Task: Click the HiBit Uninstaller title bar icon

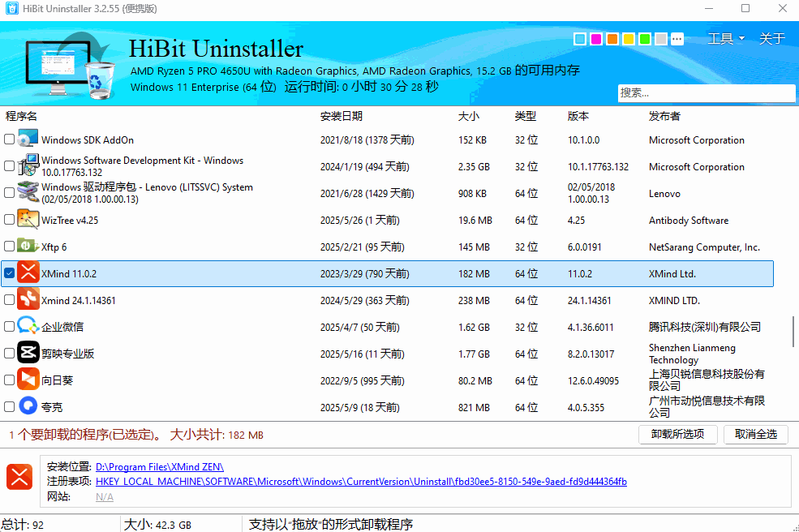Action: (x=11, y=9)
